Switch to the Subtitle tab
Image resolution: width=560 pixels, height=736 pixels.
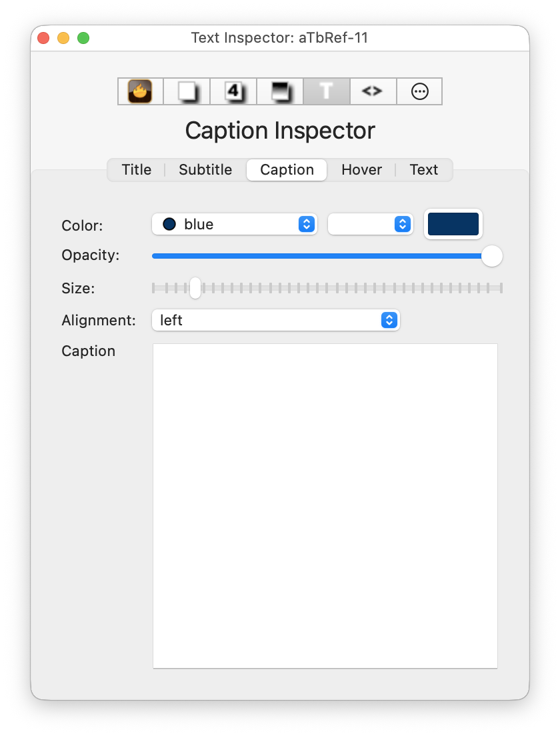click(x=205, y=170)
